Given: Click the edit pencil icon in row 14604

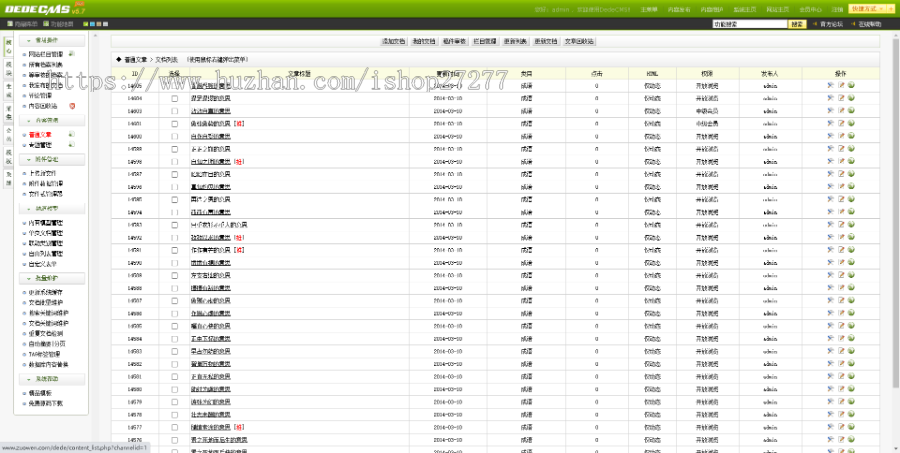Looking at the screenshot, I should point(841,98).
